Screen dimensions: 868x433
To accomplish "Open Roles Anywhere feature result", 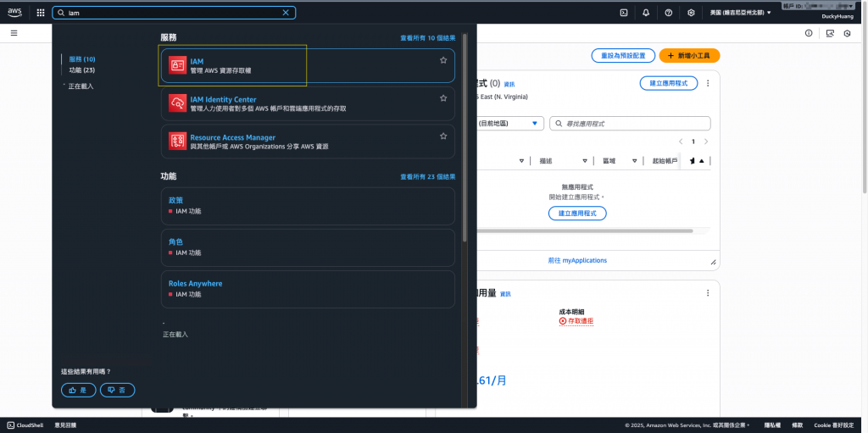I will click(308, 289).
